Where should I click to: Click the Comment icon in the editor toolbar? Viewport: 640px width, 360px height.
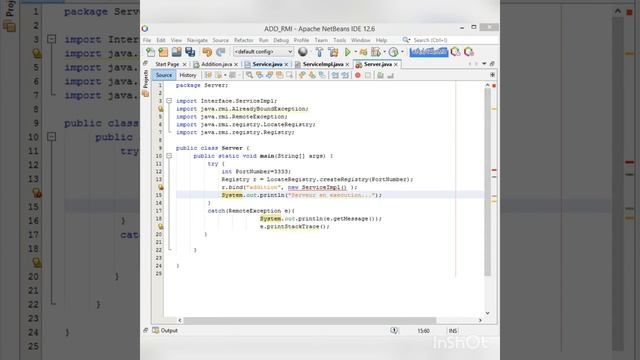[x=380, y=75]
